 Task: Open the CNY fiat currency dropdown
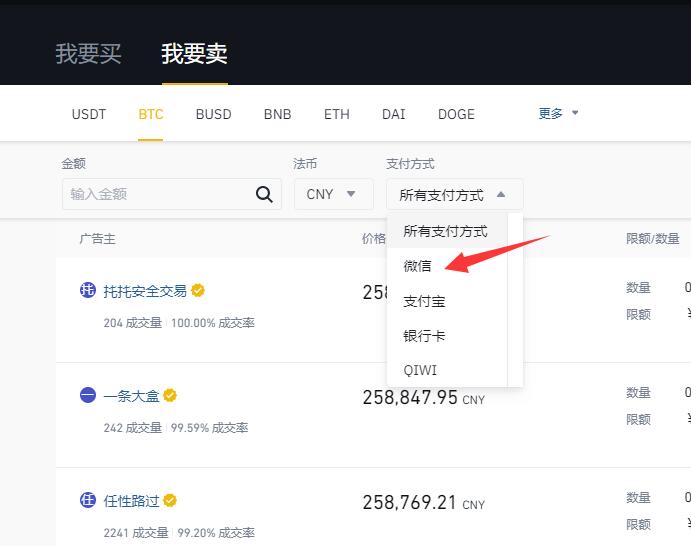coord(334,194)
